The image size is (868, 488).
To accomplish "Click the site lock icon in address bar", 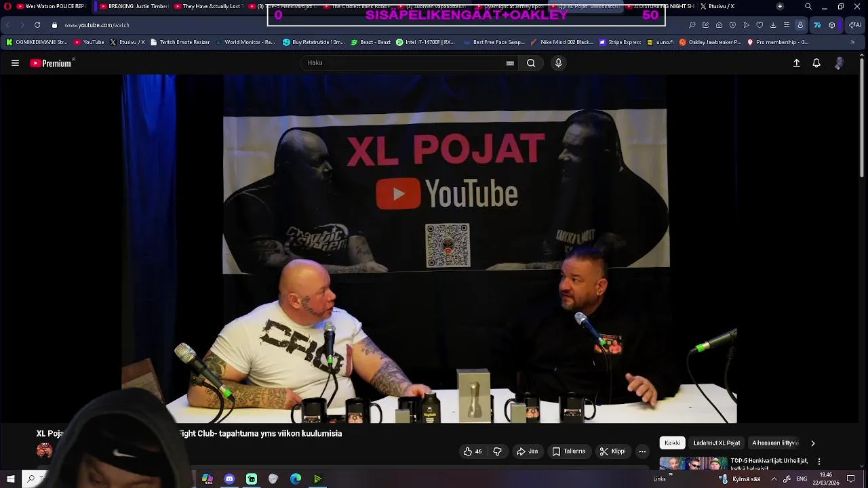I will [54, 25].
